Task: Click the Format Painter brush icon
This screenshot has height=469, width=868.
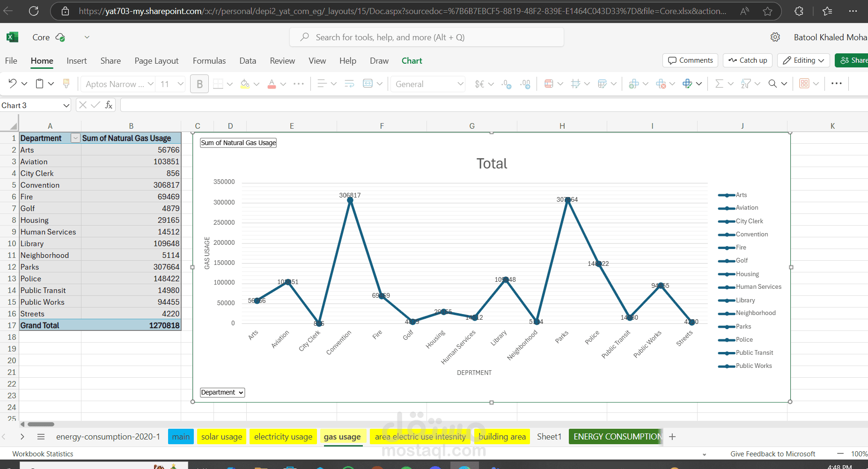Action: coord(66,84)
